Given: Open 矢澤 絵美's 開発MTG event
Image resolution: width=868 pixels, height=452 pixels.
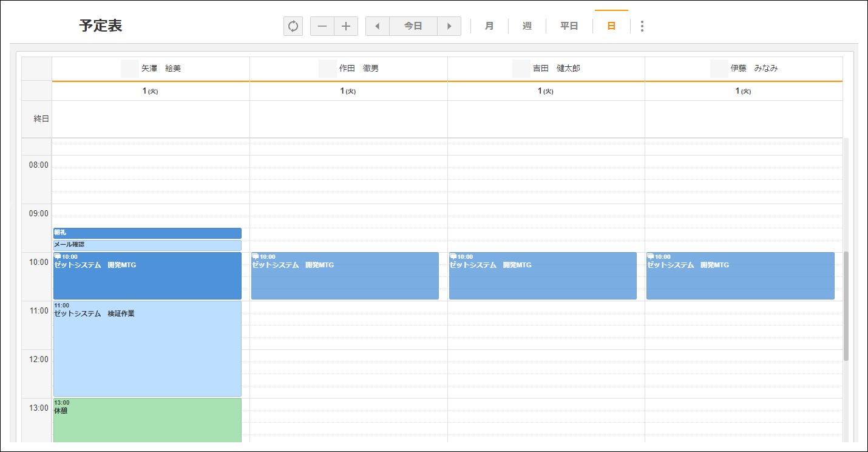Looking at the screenshot, I should [147, 276].
